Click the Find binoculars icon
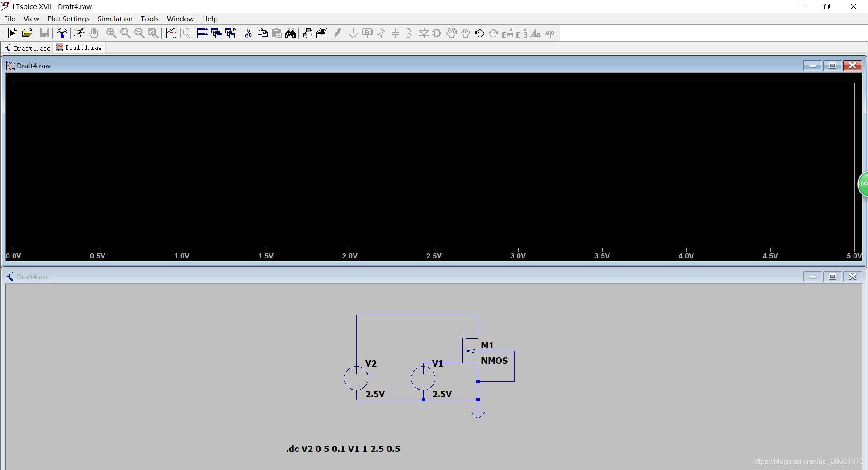Screen dimensions: 868x470 [290, 33]
